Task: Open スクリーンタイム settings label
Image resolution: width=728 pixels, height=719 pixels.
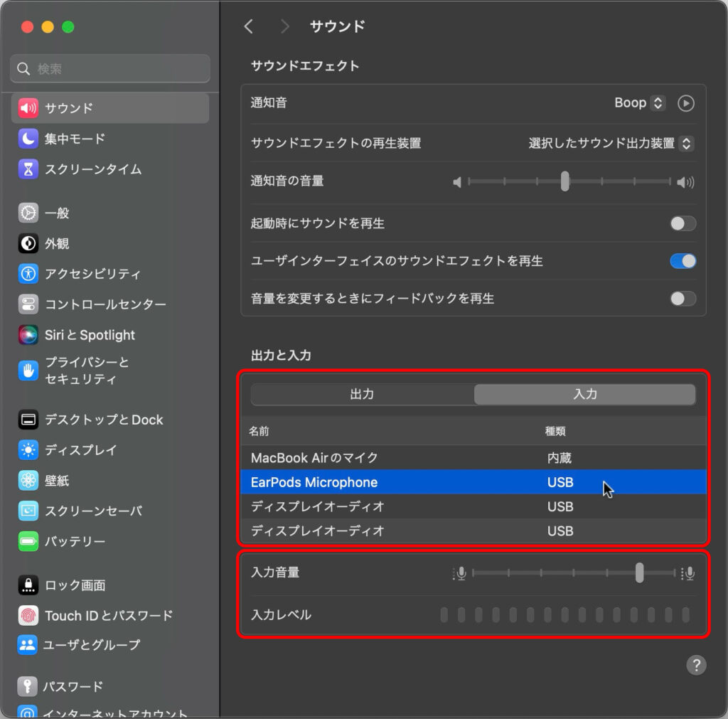Action: pos(93,169)
